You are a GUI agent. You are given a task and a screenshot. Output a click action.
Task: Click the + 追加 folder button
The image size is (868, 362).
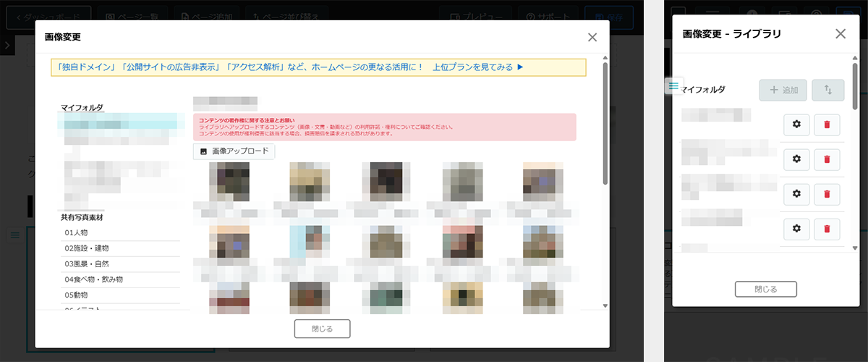pyautogui.click(x=783, y=90)
